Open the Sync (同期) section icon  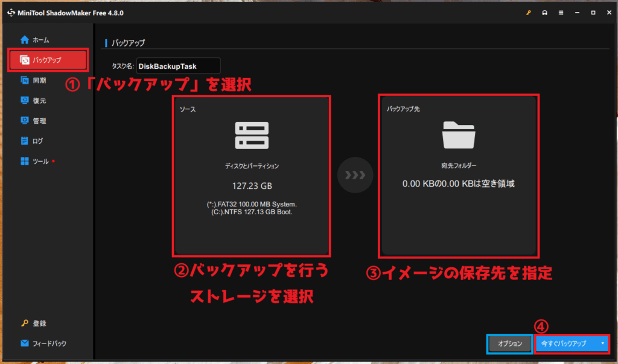(x=25, y=80)
